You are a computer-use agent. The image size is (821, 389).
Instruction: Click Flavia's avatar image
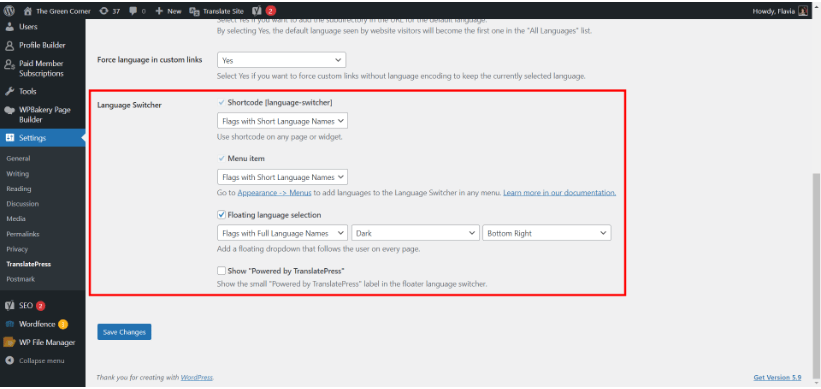pyautogui.click(x=803, y=11)
